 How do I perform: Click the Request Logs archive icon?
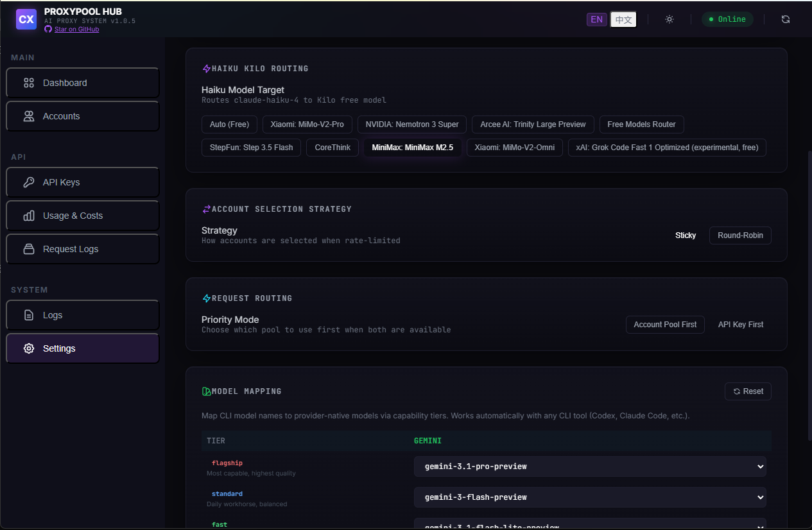pos(29,249)
